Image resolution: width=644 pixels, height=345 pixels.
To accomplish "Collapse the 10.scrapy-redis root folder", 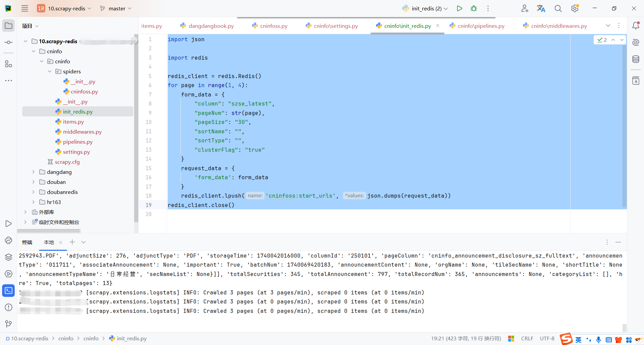I will click(25, 41).
